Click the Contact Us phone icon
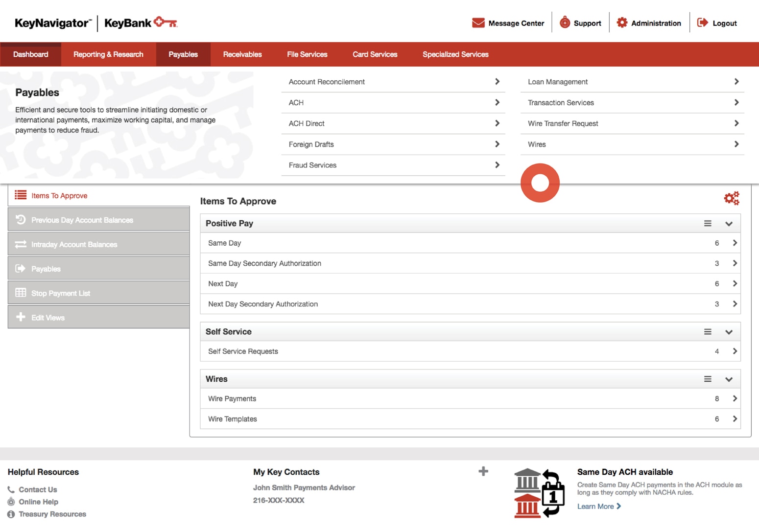Screen dimensions: 759x532 coord(11,489)
